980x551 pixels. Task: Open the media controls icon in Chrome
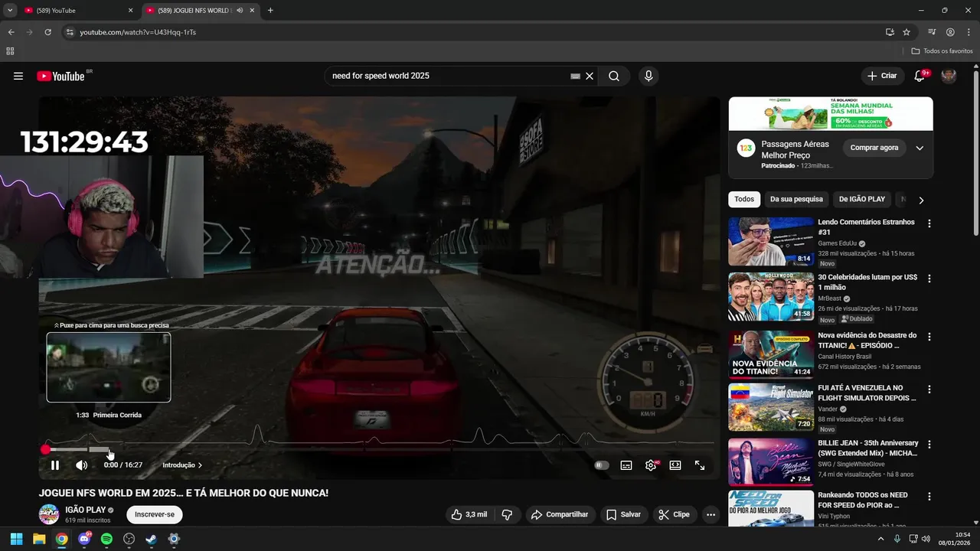pos(932,32)
